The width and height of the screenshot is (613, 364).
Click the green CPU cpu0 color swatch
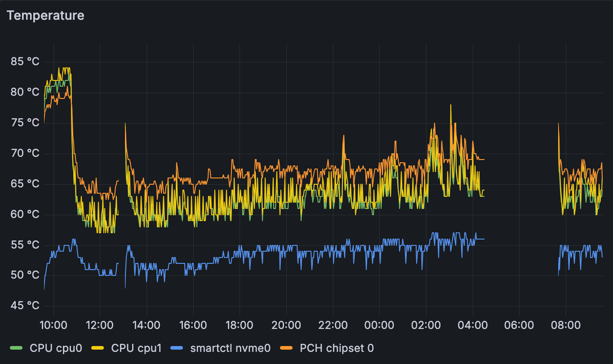(16, 348)
